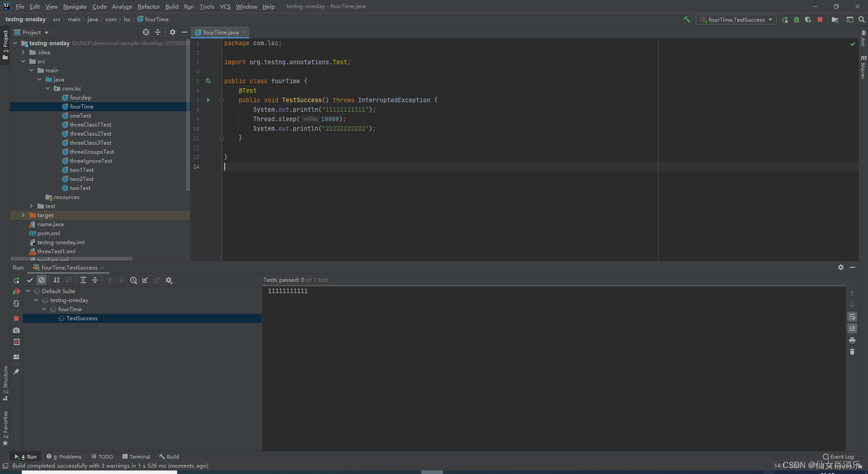The height and width of the screenshot is (474, 868).
Task: Dump threads camera icon
Action: (x=16, y=330)
